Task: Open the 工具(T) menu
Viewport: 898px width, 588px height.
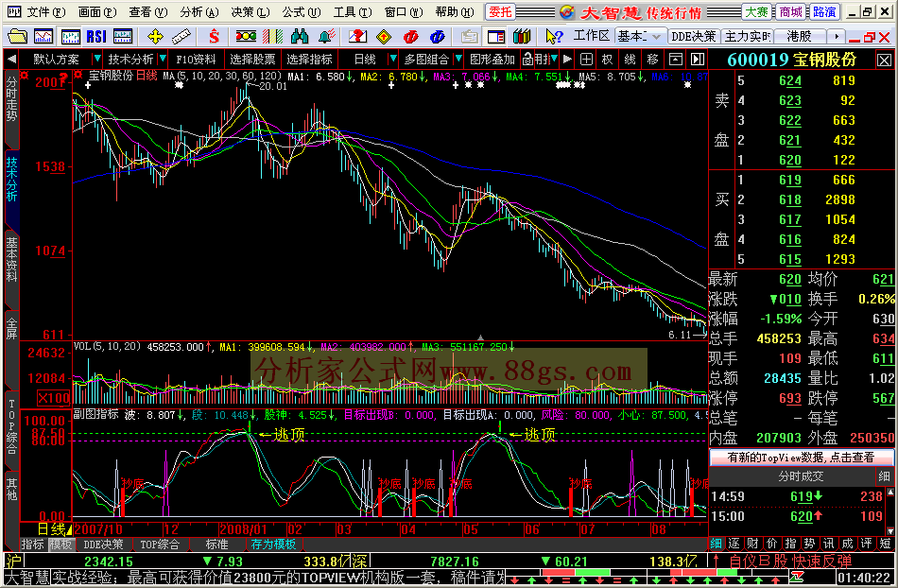Action: coord(353,11)
